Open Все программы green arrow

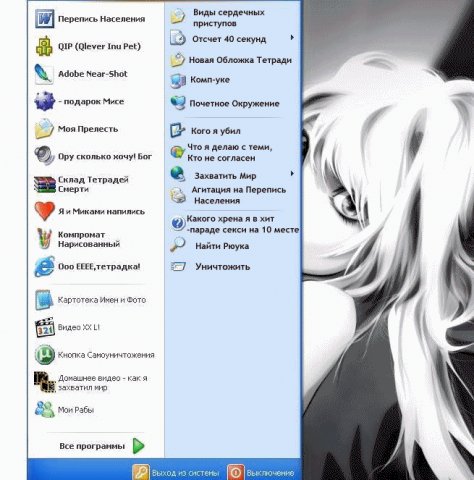pyautogui.click(x=138, y=446)
